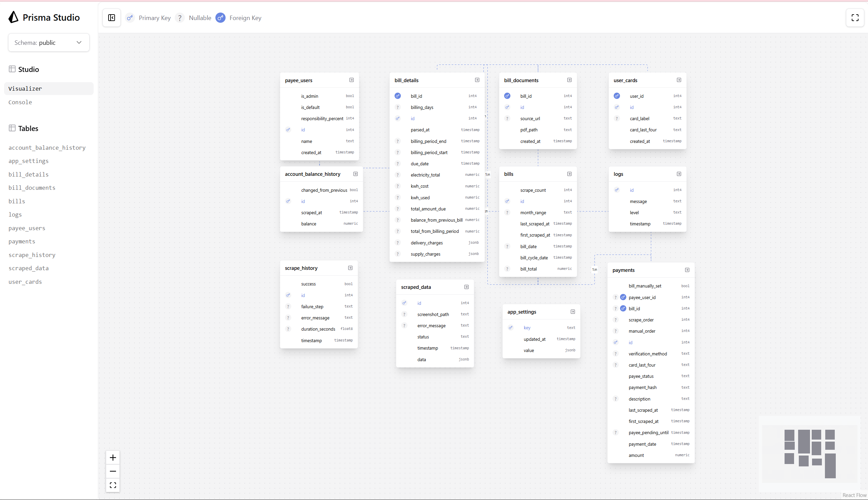The image size is (868, 500).
Task: Collapse the sidebar panel toggle icon
Action: 112,18
